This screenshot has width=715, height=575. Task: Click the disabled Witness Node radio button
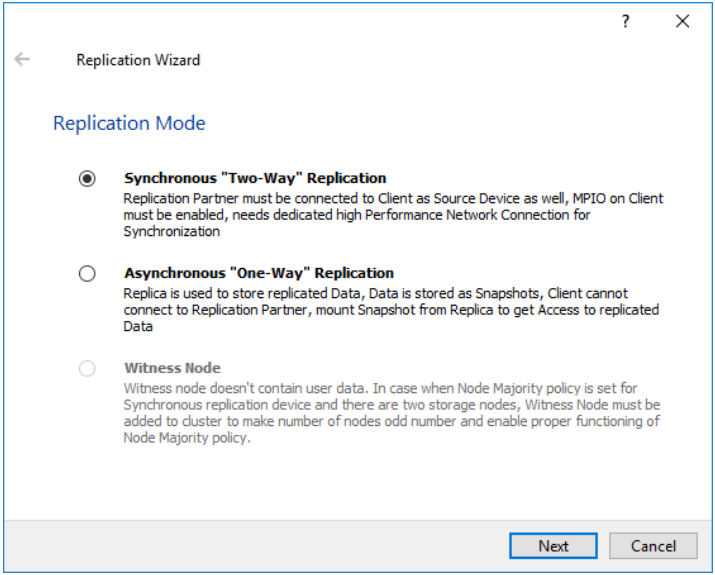point(88,369)
